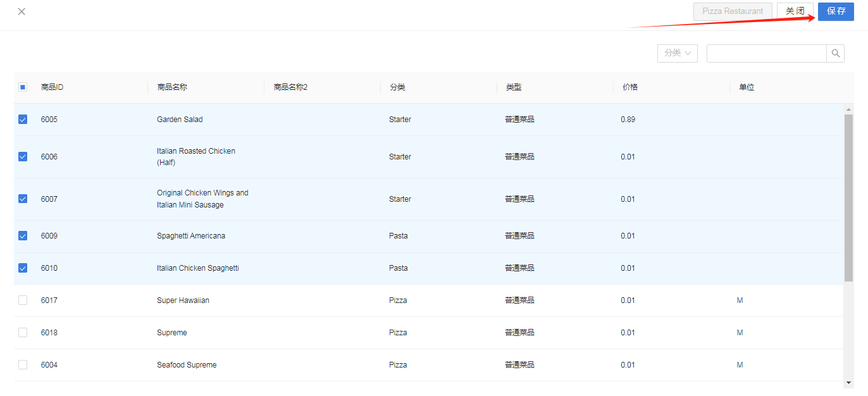Click the 价格 price column header
This screenshot has width=868, height=396.
[630, 87]
